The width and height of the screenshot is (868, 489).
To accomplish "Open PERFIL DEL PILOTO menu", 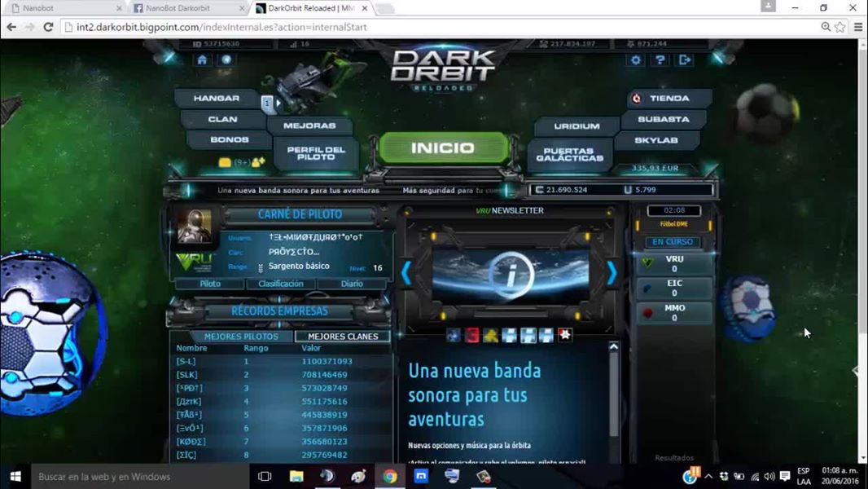I will 316,153.
